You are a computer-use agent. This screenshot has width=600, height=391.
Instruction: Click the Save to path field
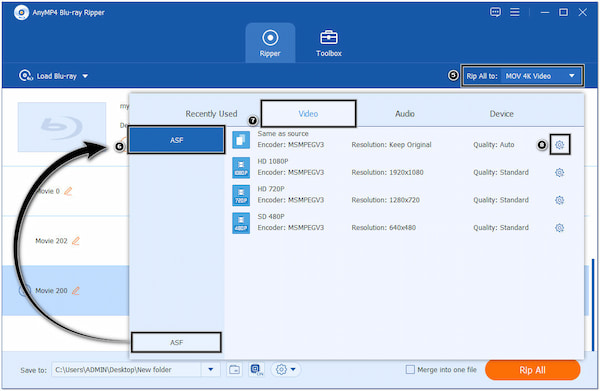[x=127, y=370]
